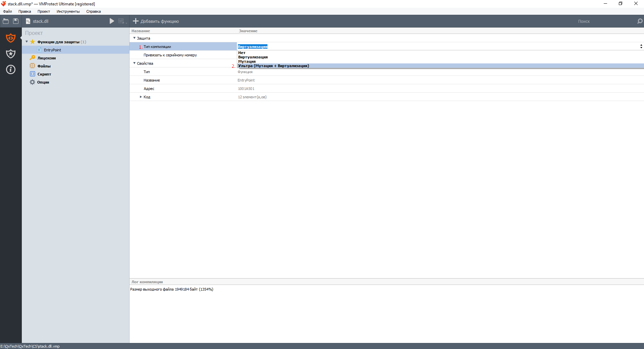This screenshot has height=349, width=644.
Task: Open the Проект menu
Action: 44,11
